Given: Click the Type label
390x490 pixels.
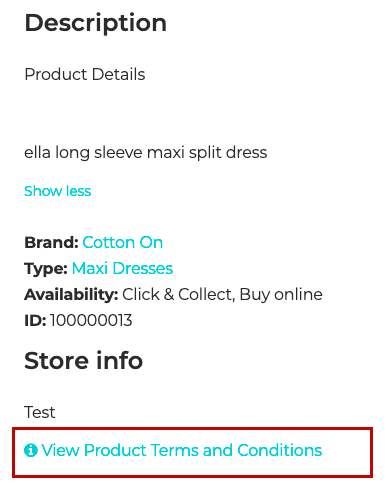Looking at the screenshot, I should (x=46, y=269).
